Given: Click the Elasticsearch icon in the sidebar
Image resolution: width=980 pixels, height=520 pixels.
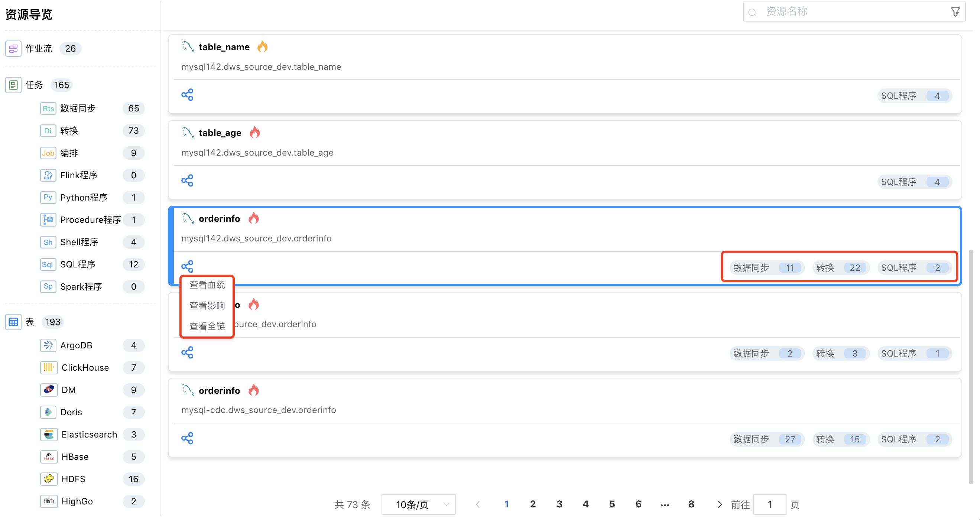Looking at the screenshot, I should click(49, 434).
